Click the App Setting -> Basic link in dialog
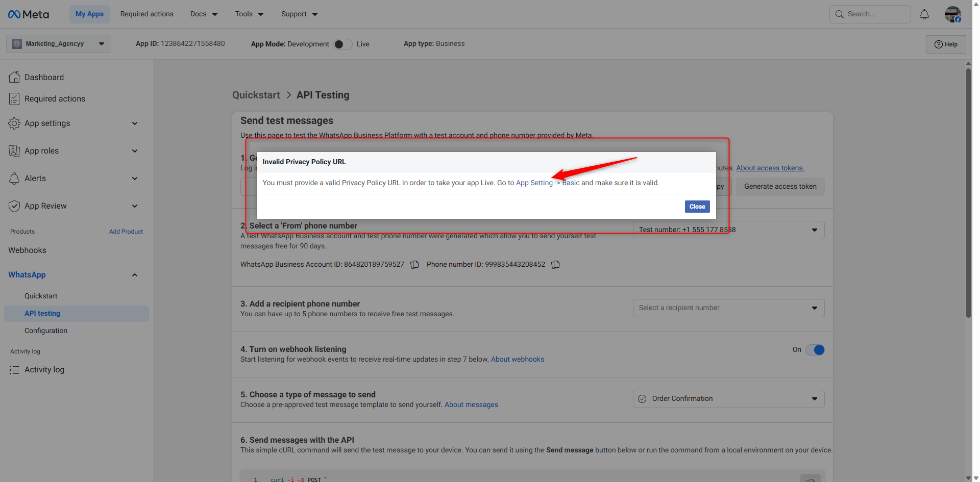Viewport: 980px width, 482px height. [x=548, y=183]
